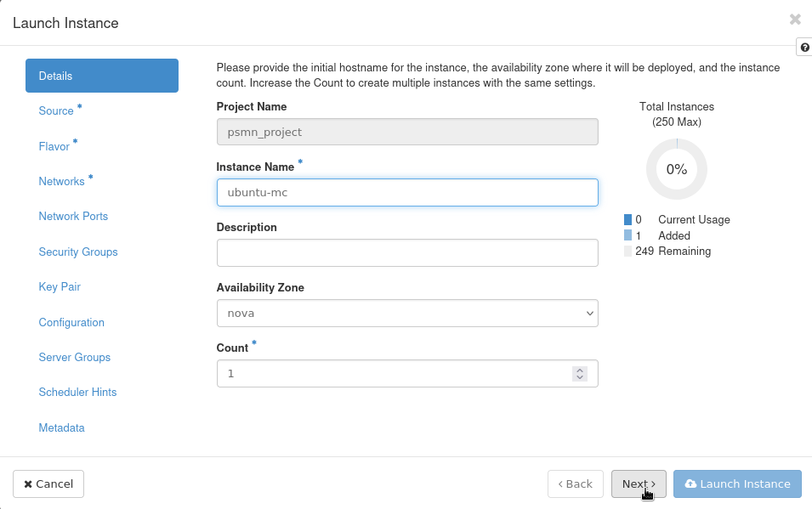This screenshot has height=509, width=812.
Task: Focus the Instance Name input field
Action: (407, 192)
